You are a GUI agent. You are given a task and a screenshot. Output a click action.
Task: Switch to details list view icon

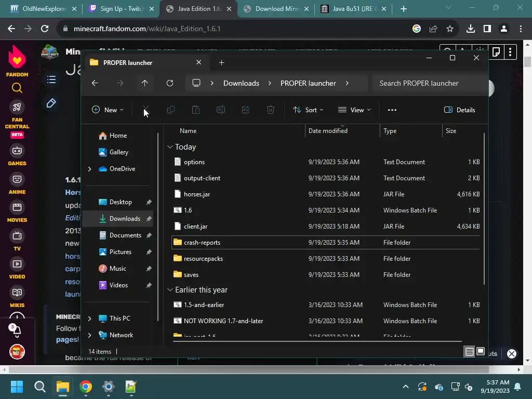click(x=469, y=352)
